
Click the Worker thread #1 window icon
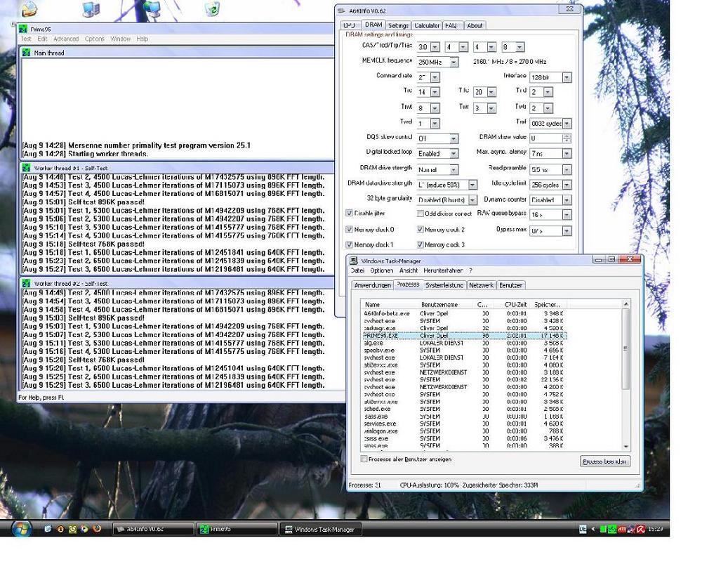pyautogui.click(x=27, y=168)
